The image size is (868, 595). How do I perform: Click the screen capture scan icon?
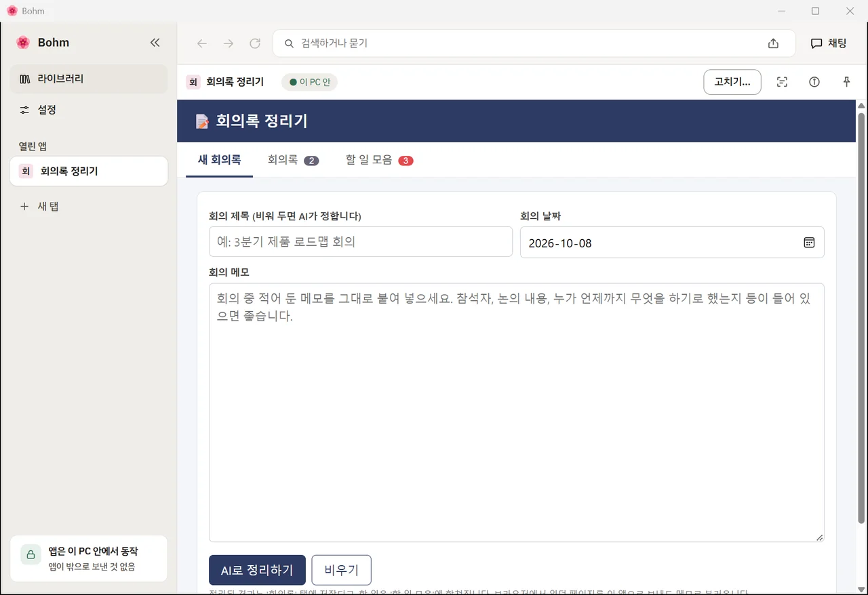782,82
